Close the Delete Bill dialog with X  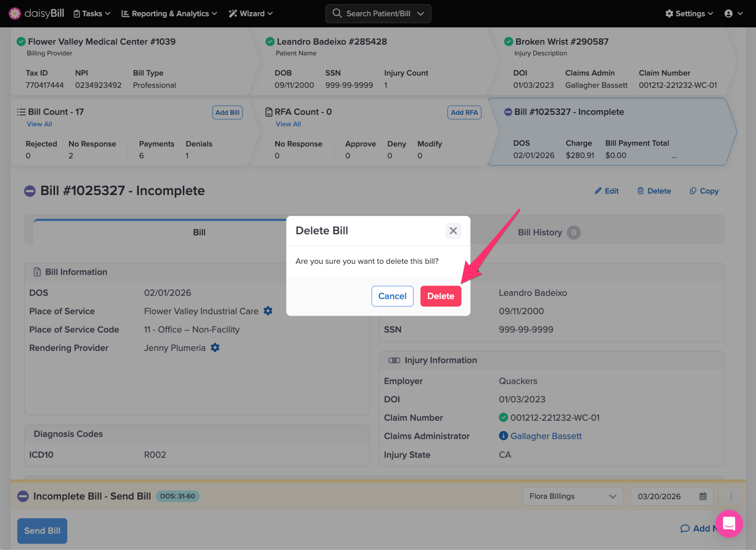point(453,231)
